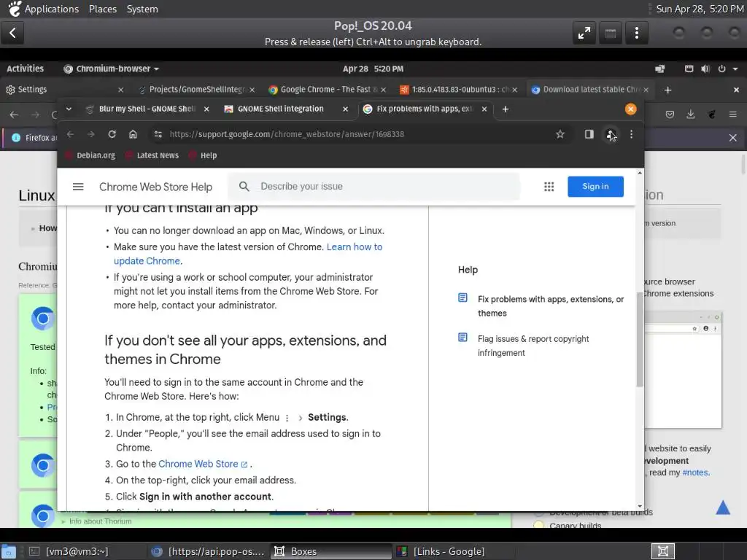
Task: Open the volume indicator in Pop!_OS panel
Action: tap(705, 69)
